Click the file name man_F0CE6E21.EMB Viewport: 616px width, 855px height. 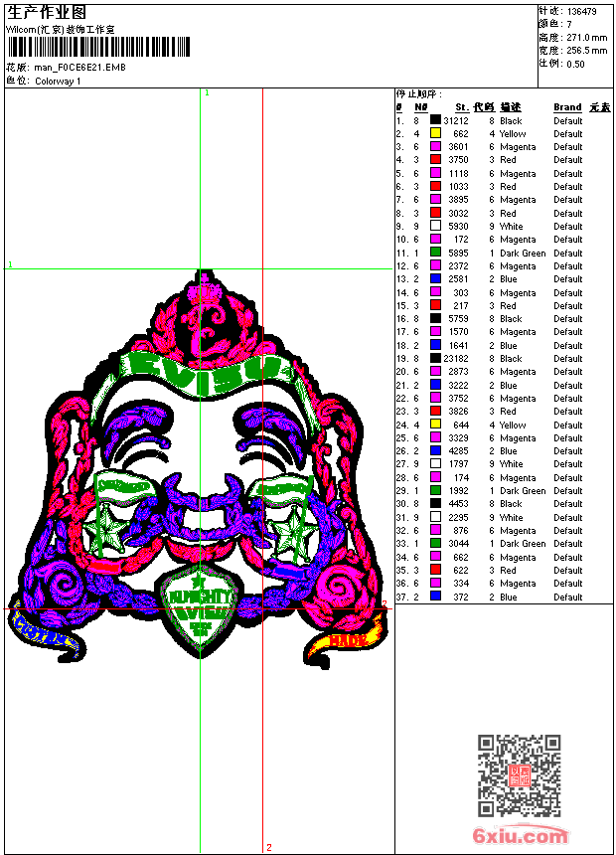(x=79, y=67)
